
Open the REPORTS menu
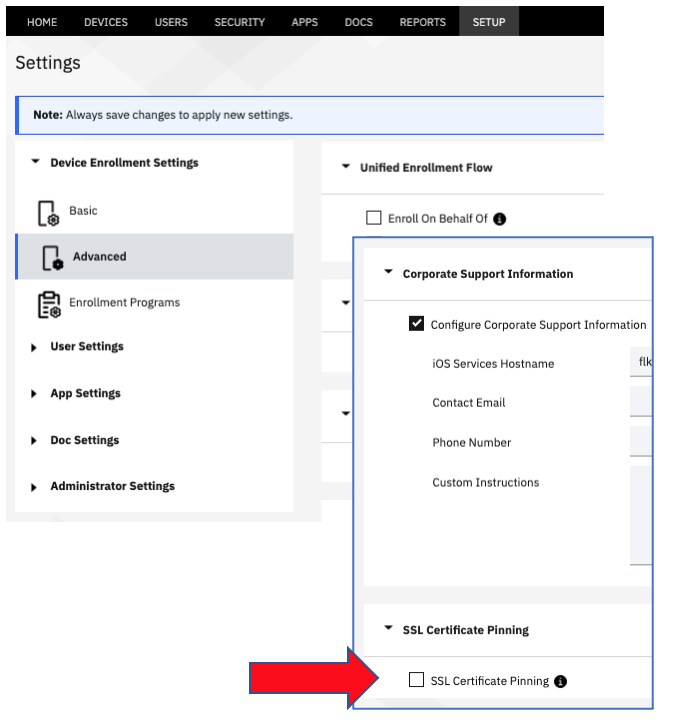point(422,22)
